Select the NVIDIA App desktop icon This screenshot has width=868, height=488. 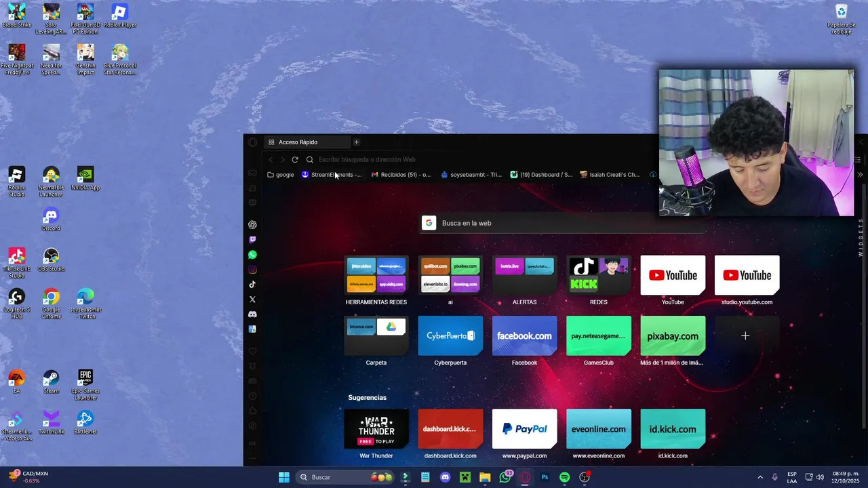85,178
